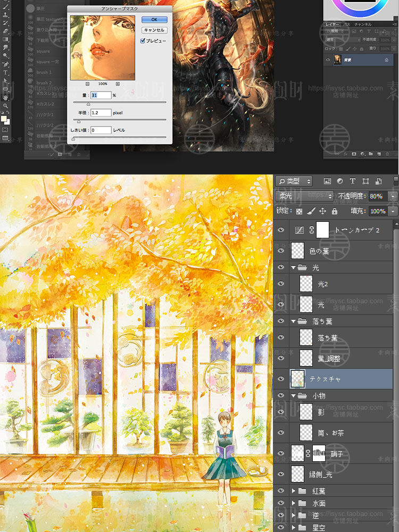Click the しきい値 input field showing 0

[101, 130]
